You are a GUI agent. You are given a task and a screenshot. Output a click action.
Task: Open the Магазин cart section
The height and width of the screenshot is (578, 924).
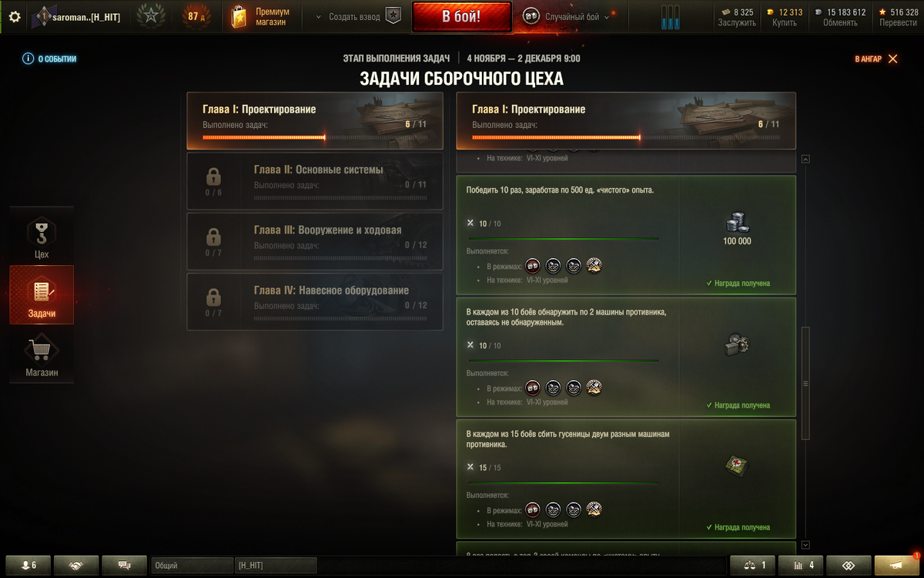tap(42, 355)
